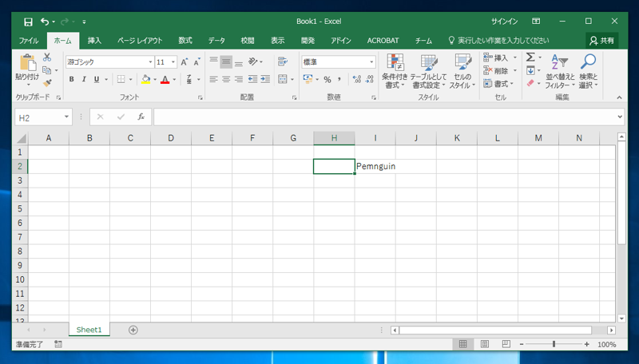Click the Sheet1 sheet tab
The height and width of the screenshot is (364, 639).
pos(89,330)
